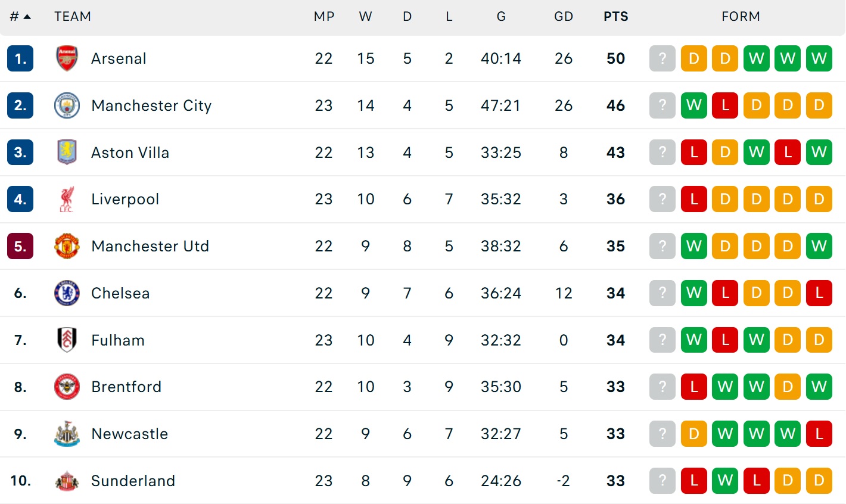Click the Aston Villa club badge
Viewport: 846px width, 504px height.
click(67, 153)
